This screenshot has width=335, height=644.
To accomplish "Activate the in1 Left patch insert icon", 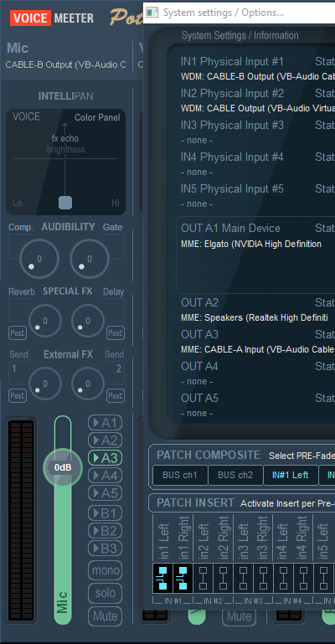I will tap(162, 579).
